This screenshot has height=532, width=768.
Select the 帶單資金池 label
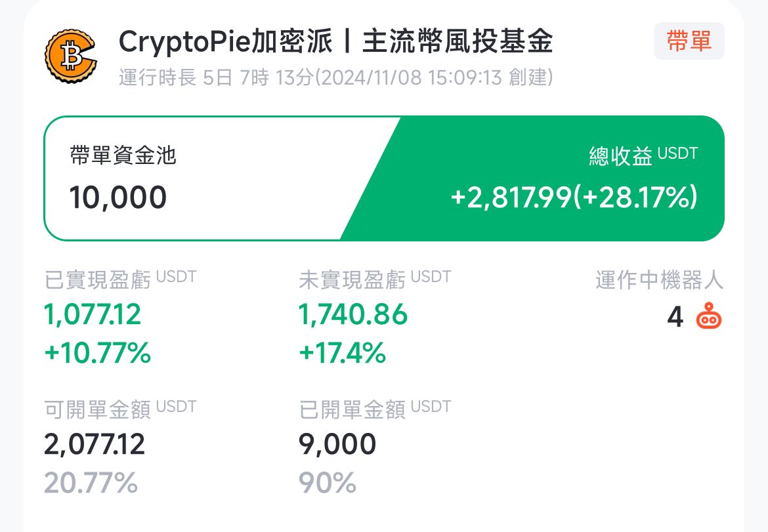click(123, 155)
